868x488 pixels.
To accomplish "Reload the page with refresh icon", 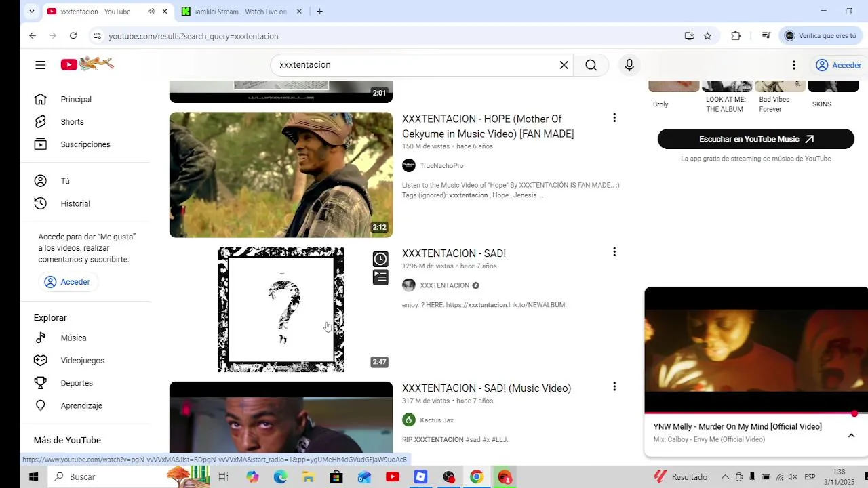I will tap(73, 36).
